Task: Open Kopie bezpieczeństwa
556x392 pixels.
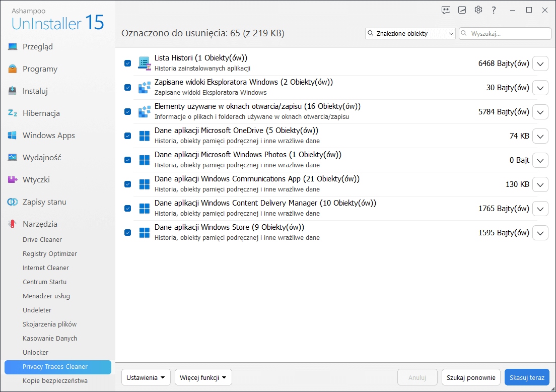Action: 55,380
